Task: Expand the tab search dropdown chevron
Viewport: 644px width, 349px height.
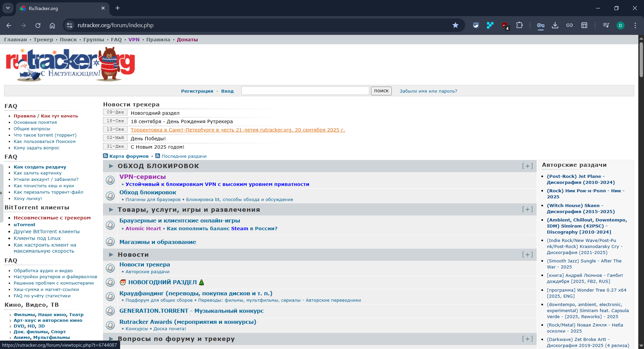Action: coord(8,8)
